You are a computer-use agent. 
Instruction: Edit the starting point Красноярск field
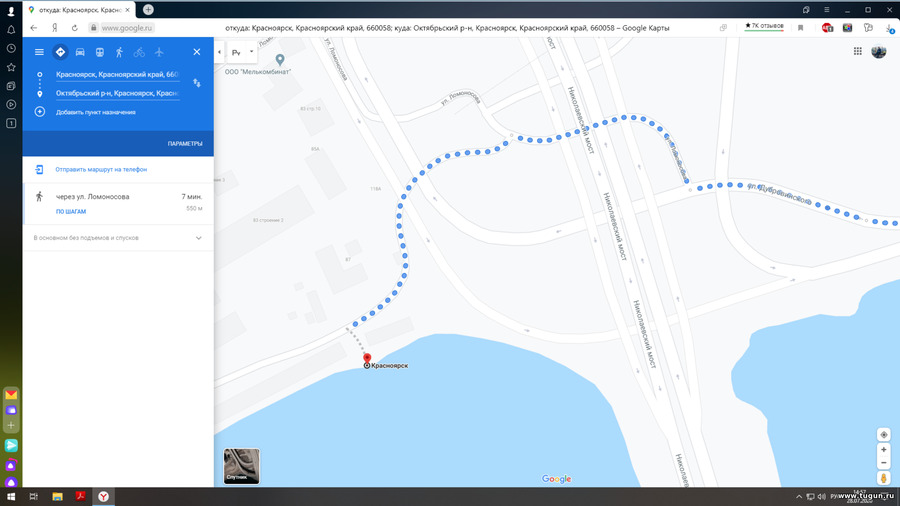118,75
